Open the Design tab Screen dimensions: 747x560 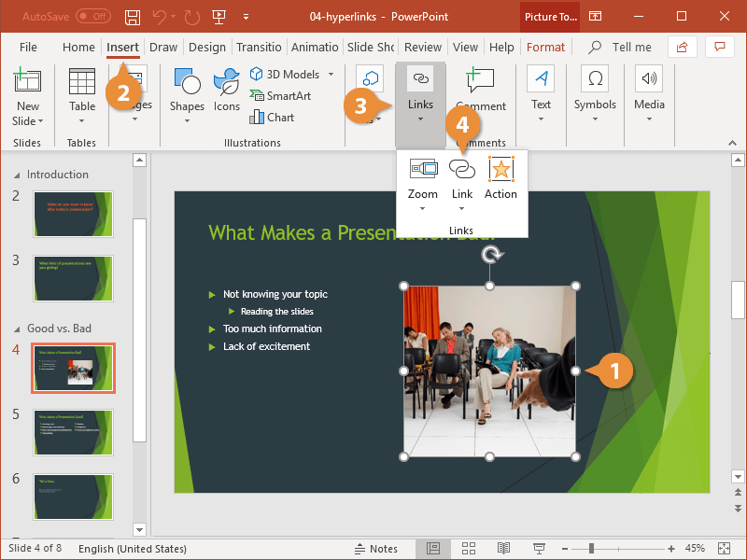(207, 48)
